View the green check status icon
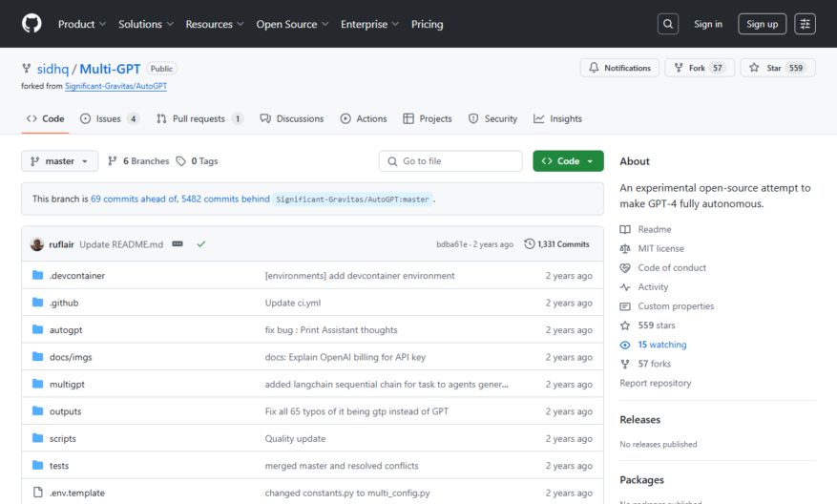The image size is (837, 504). [201, 244]
